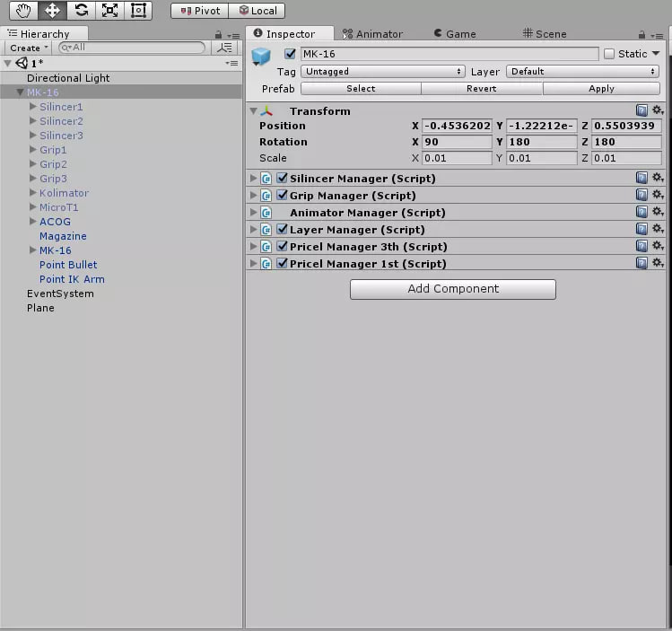The height and width of the screenshot is (631, 672).
Task: Click the Position X value field
Action: coord(457,126)
